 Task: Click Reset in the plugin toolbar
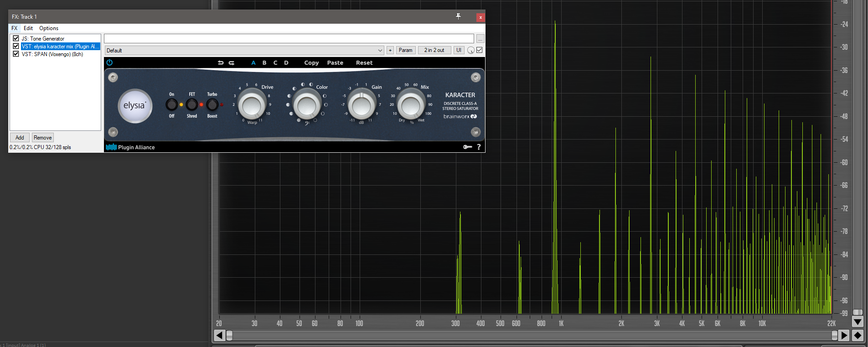tap(364, 63)
